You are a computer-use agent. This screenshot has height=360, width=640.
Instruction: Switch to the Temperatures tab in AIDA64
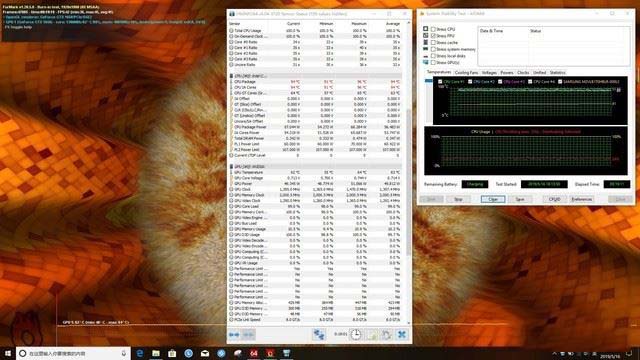click(439, 72)
